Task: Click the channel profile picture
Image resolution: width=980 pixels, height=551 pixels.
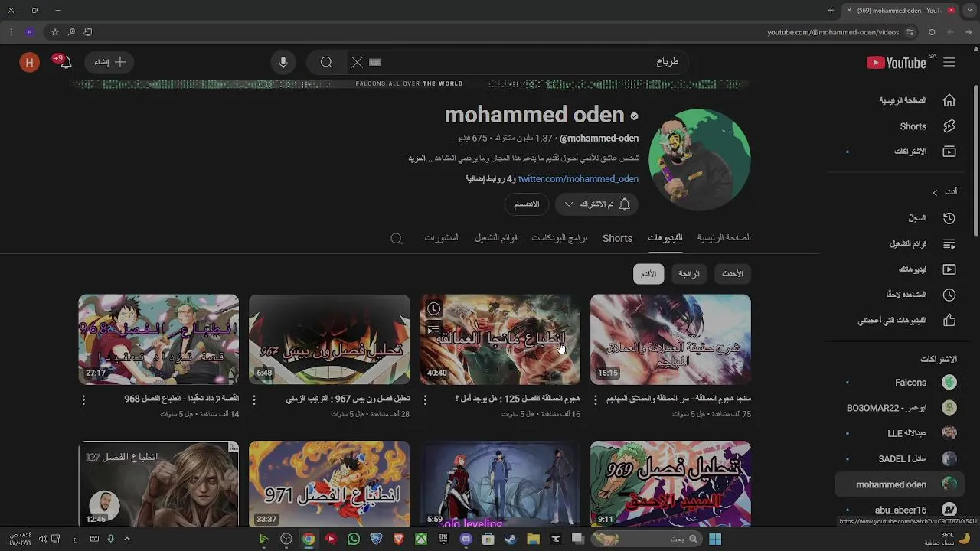Action: [699, 159]
